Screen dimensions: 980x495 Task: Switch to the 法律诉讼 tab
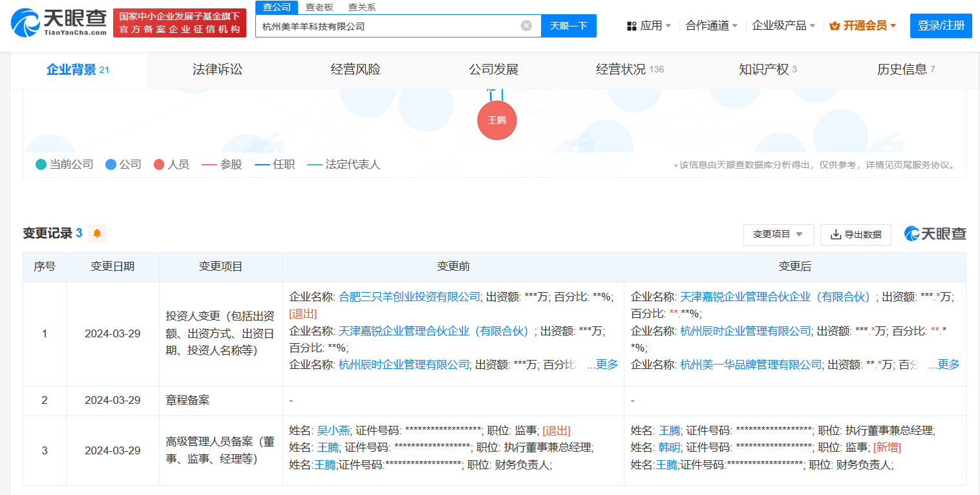217,70
